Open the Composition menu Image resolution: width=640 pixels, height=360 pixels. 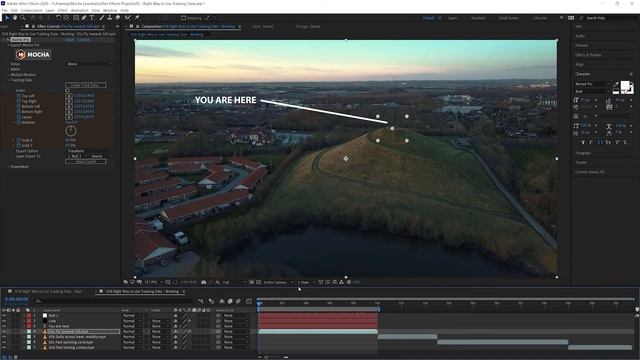[x=31, y=10]
